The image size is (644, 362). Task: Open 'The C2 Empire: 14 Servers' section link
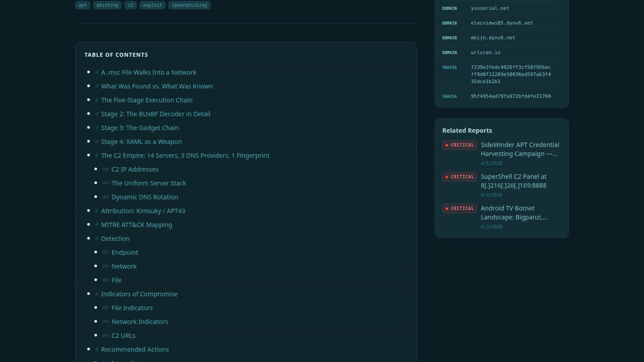[x=185, y=155]
